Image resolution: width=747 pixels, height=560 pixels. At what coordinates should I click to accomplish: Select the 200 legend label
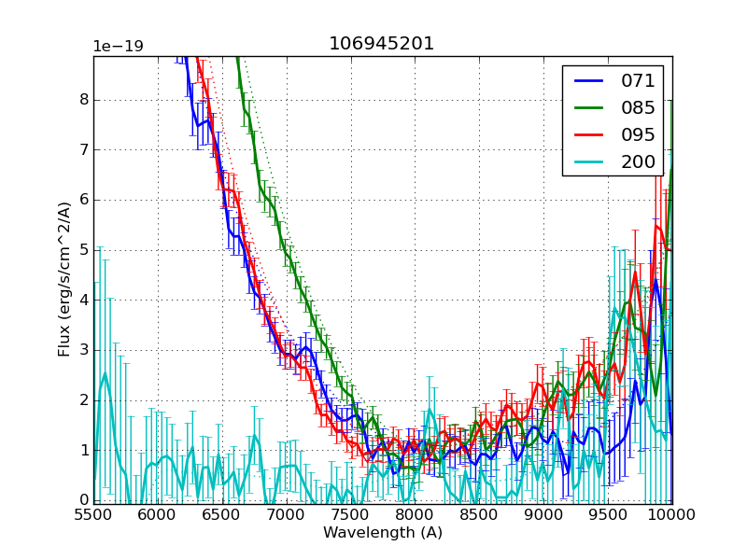(x=638, y=162)
